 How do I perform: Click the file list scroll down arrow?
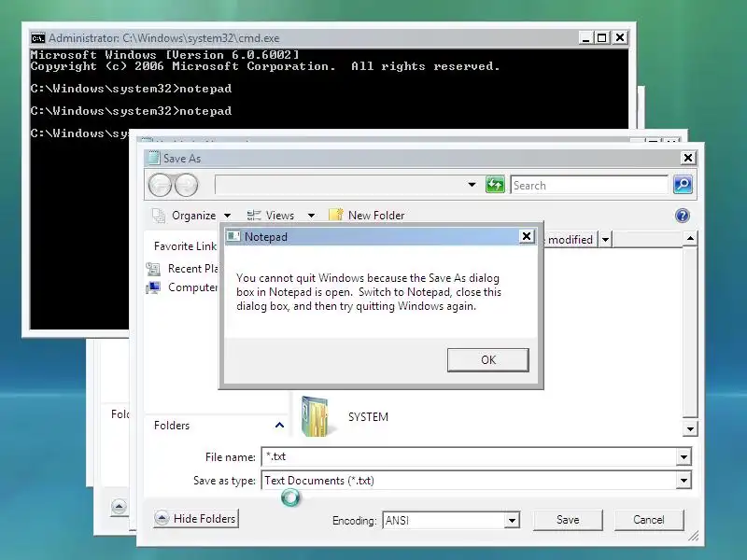coord(690,429)
